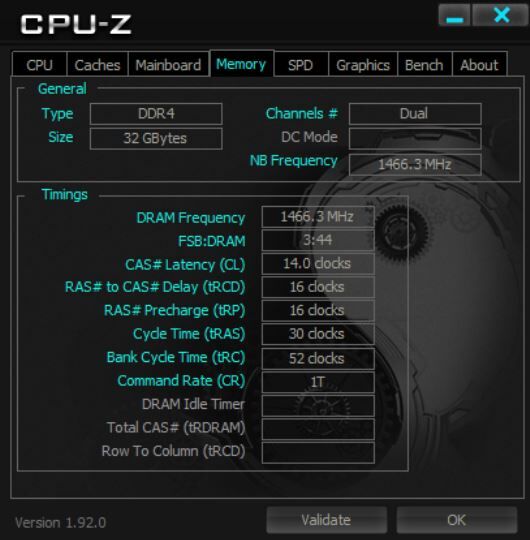Switch to the CPU tab
Viewport: 530px width, 540px height.
(40, 64)
